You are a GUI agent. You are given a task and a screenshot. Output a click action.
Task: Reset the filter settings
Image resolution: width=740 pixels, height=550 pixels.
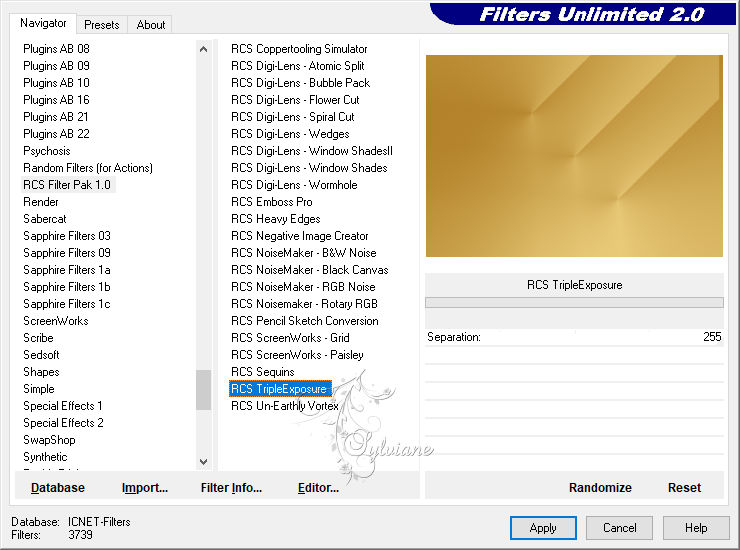(x=684, y=487)
